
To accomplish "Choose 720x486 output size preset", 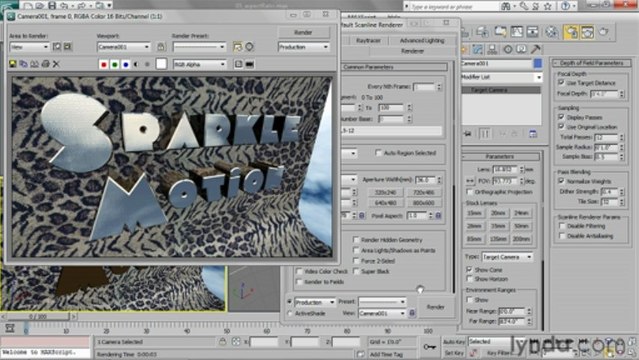I will pyautogui.click(x=423, y=192).
